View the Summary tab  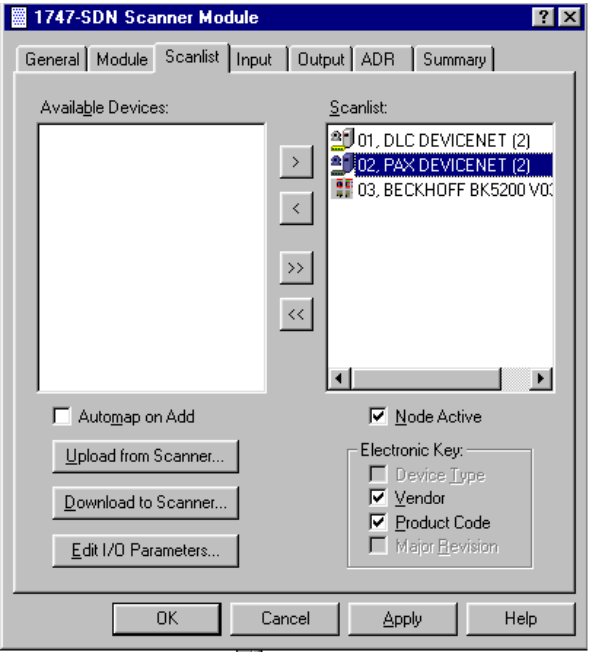click(x=454, y=59)
